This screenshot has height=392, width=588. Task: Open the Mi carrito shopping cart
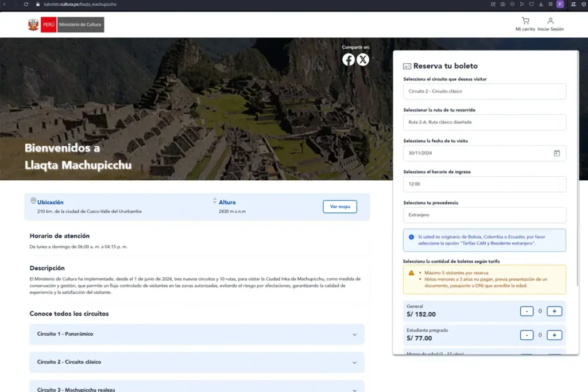click(525, 21)
